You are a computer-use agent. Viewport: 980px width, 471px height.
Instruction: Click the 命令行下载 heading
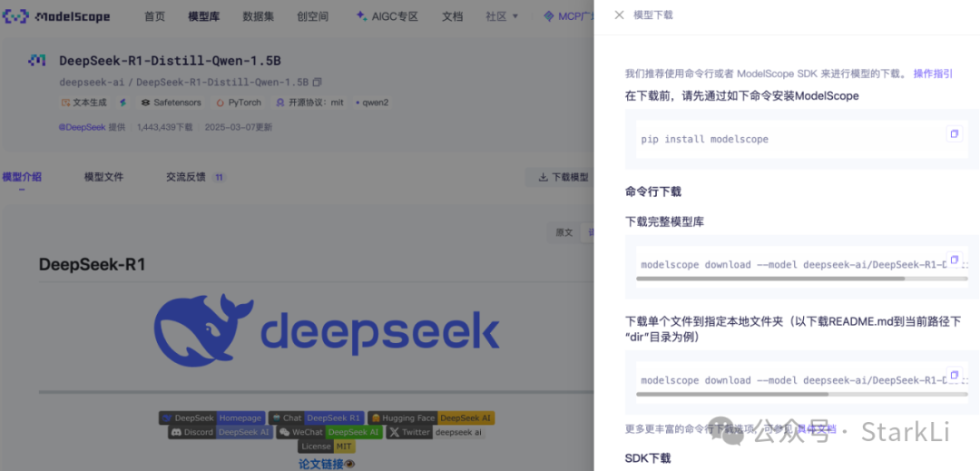(653, 191)
